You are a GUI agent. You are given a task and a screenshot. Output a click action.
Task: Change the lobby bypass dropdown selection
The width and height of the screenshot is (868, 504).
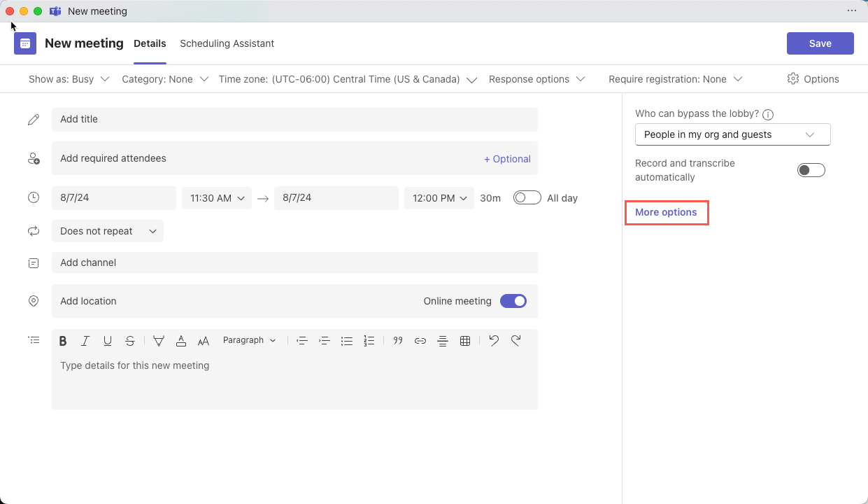(732, 134)
